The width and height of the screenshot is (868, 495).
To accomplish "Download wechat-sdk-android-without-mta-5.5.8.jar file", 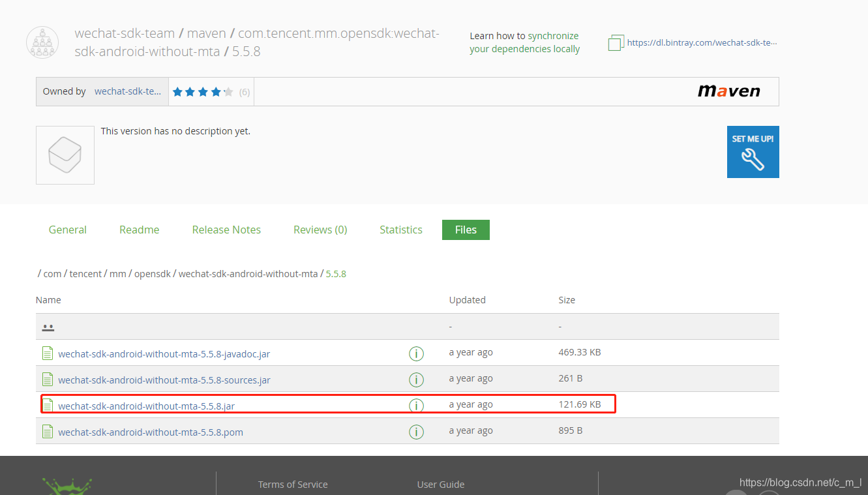I will pos(146,406).
